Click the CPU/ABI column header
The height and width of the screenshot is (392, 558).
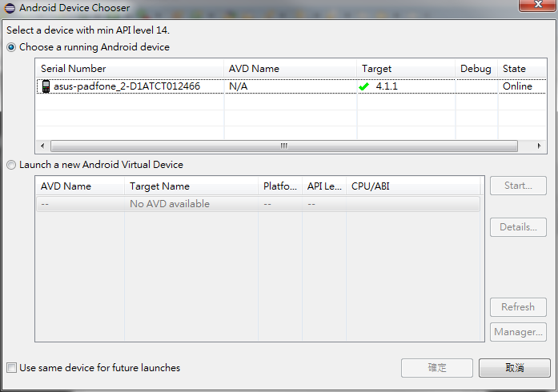[x=413, y=186]
